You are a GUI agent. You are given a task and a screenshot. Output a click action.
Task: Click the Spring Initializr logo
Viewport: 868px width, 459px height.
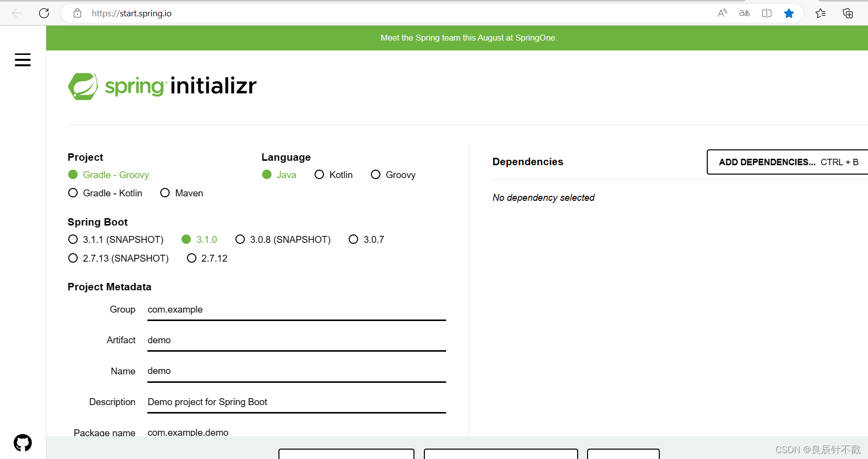pos(162,86)
